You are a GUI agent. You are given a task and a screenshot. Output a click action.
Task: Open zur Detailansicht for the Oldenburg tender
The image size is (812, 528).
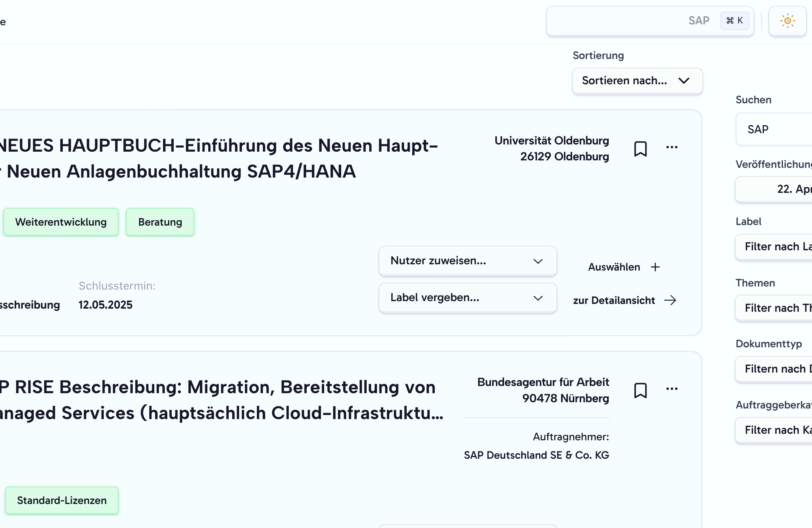point(614,300)
